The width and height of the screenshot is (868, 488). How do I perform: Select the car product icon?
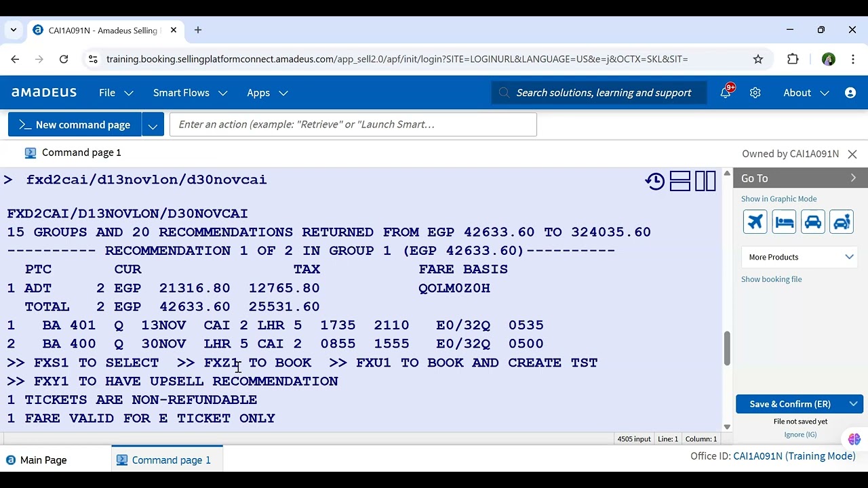pos(813,222)
